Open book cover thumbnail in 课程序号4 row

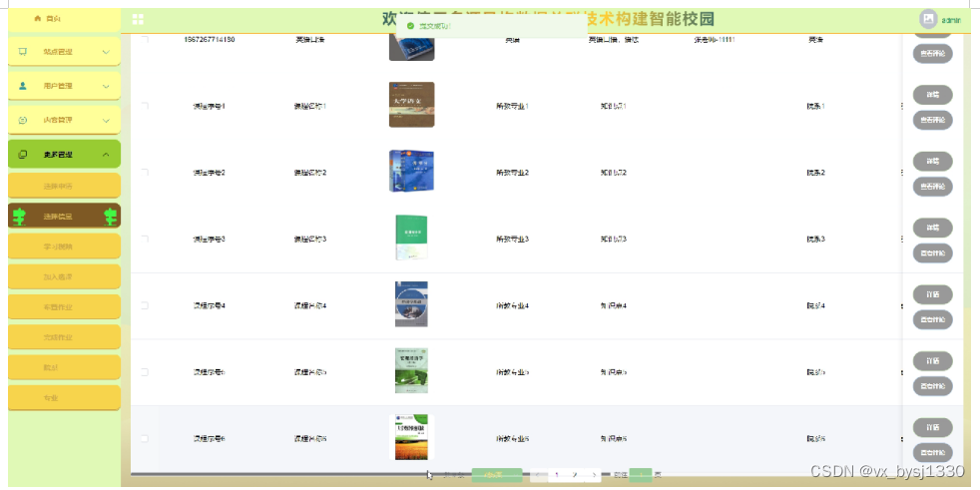tap(411, 304)
